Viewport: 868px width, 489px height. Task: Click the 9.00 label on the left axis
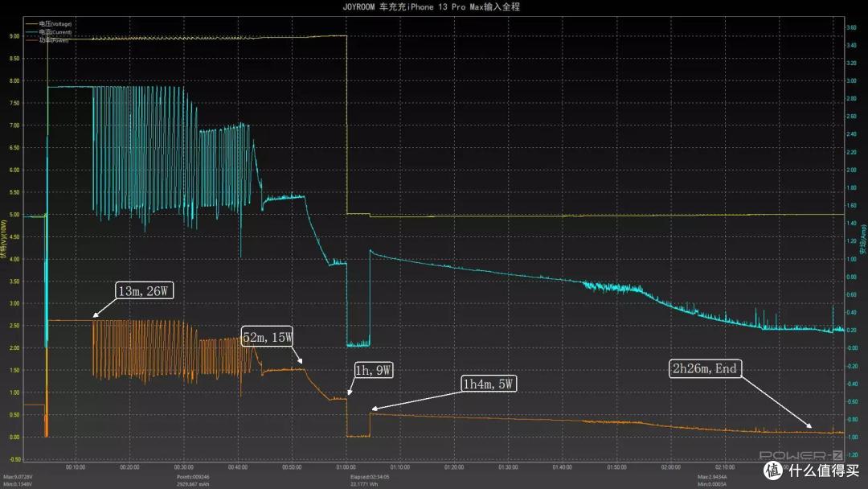pos(14,36)
